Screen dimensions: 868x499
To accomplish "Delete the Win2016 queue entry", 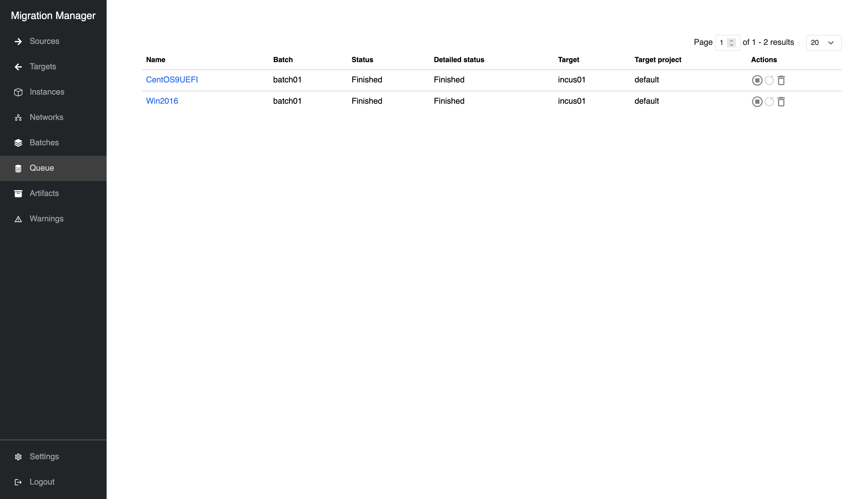I will 781,101.
